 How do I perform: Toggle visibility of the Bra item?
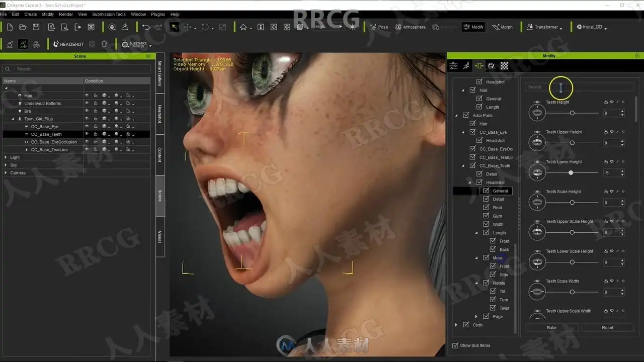point(87,111)
